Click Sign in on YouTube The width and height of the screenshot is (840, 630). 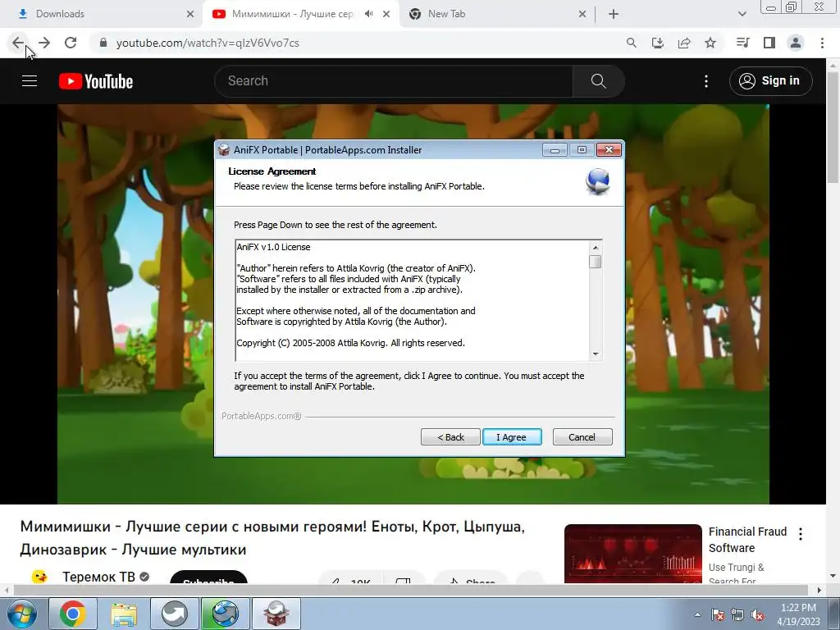coord(770,81)
